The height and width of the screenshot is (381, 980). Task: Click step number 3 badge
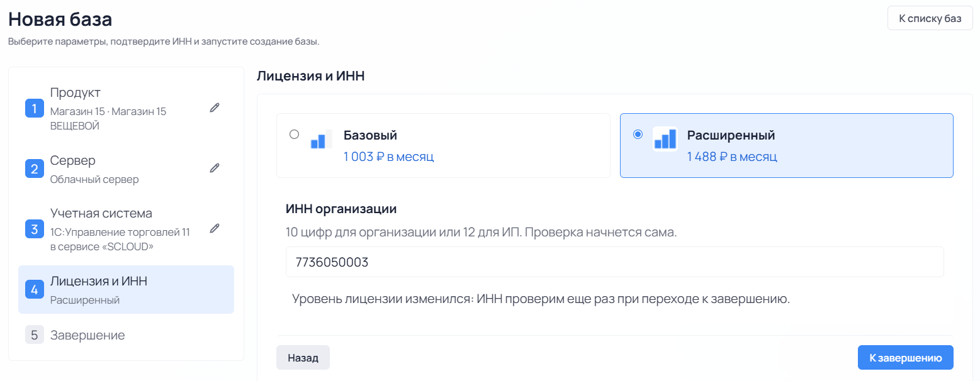pos(34,229)
